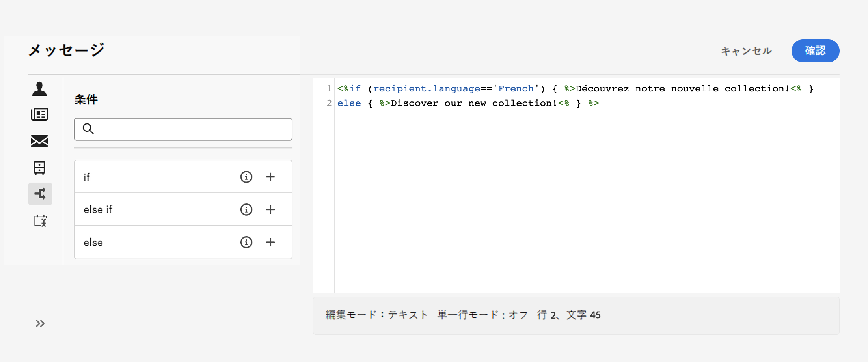Show info for the 'else' condition
868x362 pixels.
(246, 242)
